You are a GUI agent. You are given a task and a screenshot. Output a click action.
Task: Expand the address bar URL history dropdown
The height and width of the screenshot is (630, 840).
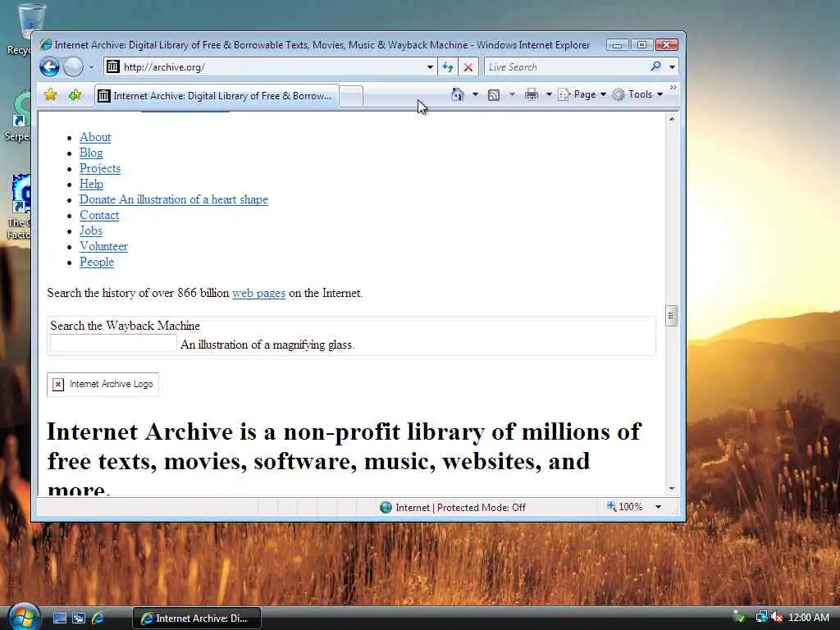430,67
